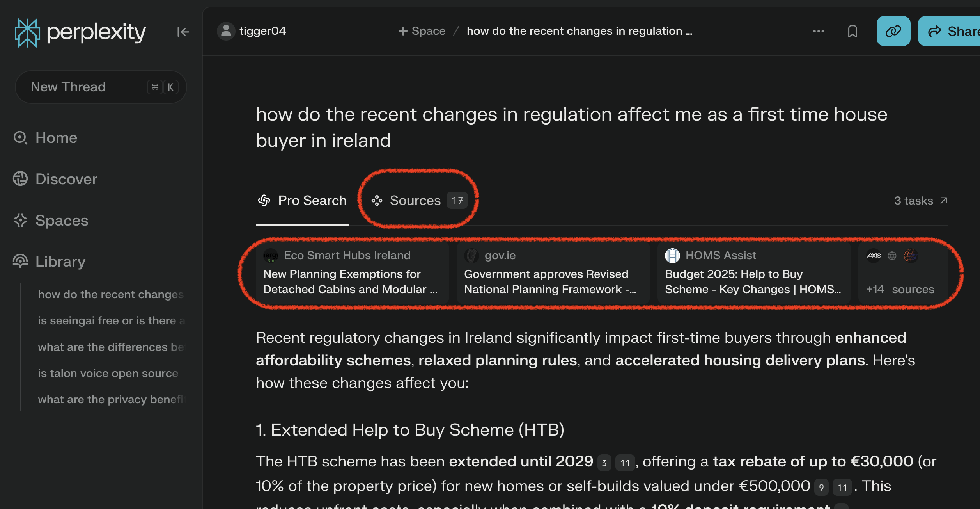Image resolution: width=980 pixels, height=509 pixels.
Task: Open citation 11 after extended until 2029
Action: pos(624,462)
